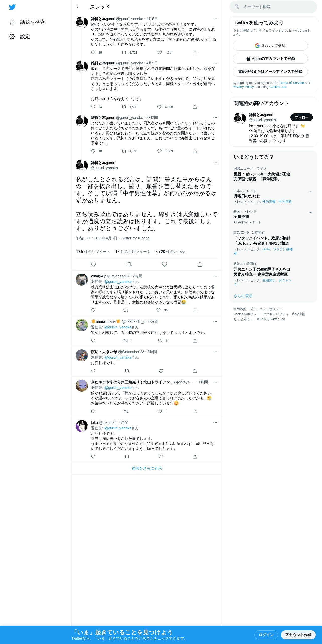View the 685 件のリツイート list
The image size is (322, 644).
click(93, 252)
